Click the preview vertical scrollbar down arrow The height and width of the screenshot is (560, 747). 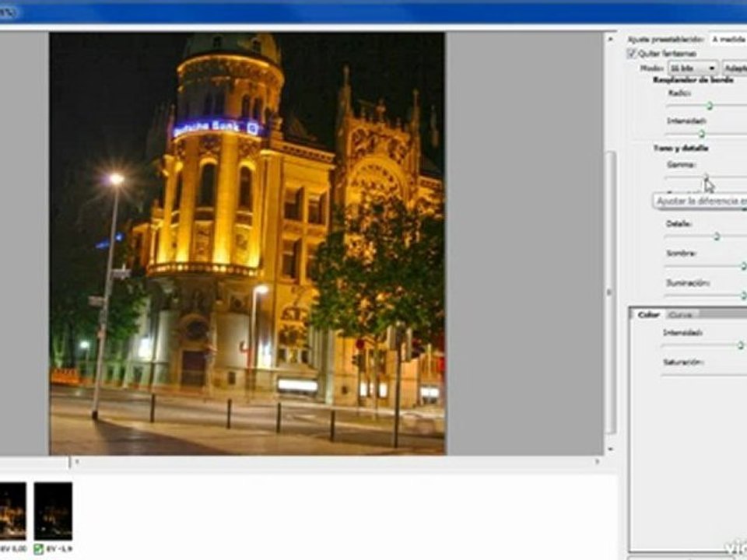tap(610, 449)
